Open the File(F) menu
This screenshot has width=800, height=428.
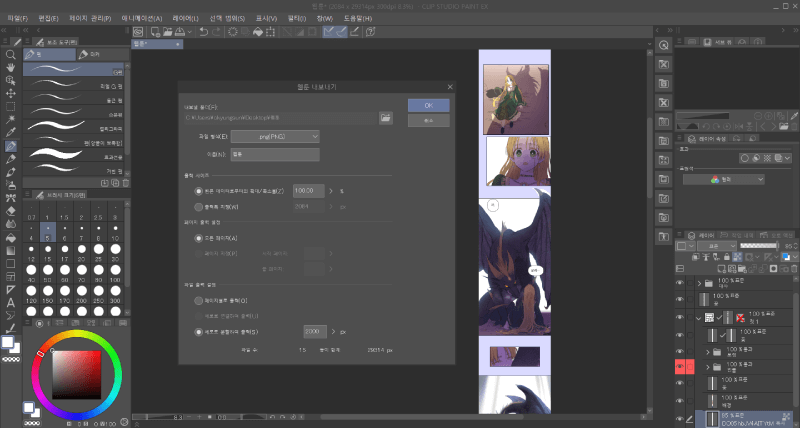[x=17, y=18]
